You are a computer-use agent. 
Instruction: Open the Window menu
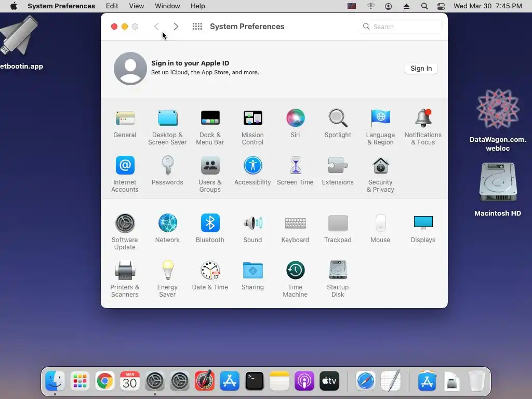[167, 6]
